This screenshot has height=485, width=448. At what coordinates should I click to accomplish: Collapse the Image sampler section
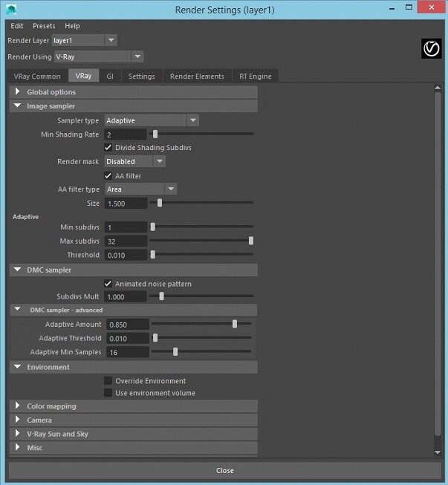coord(134,105)
